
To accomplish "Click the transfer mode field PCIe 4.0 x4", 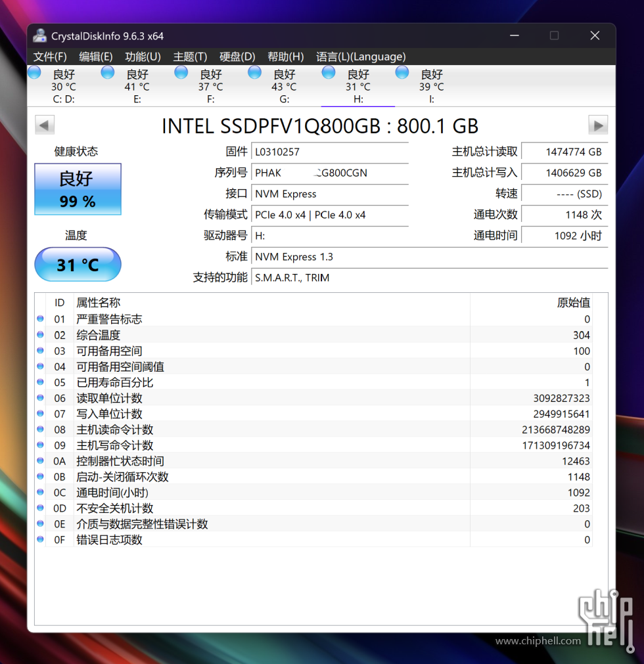I will coord(330,215).
